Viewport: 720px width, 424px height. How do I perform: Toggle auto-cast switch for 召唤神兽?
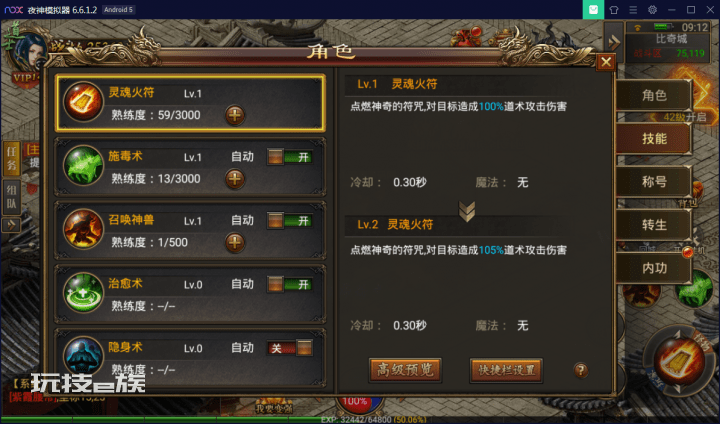(x=290, y=221)
